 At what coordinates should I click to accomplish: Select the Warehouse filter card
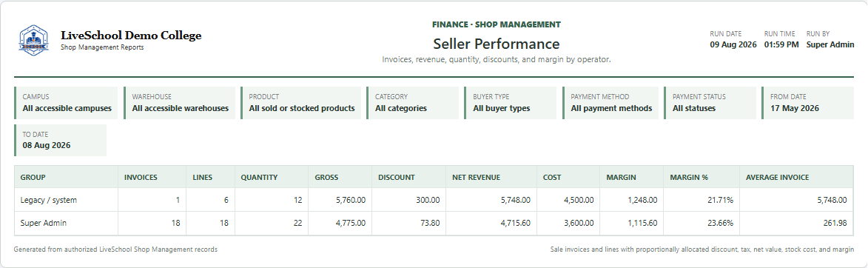[x=179, y=102]
